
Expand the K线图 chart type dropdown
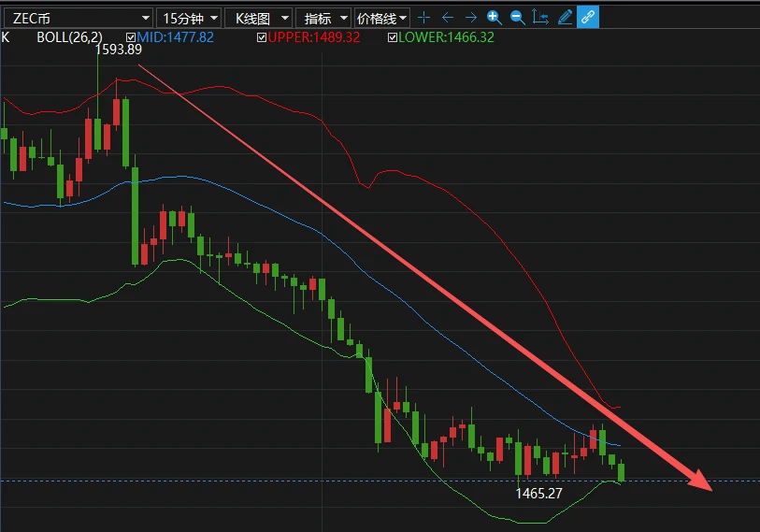[x=258, y=19]
